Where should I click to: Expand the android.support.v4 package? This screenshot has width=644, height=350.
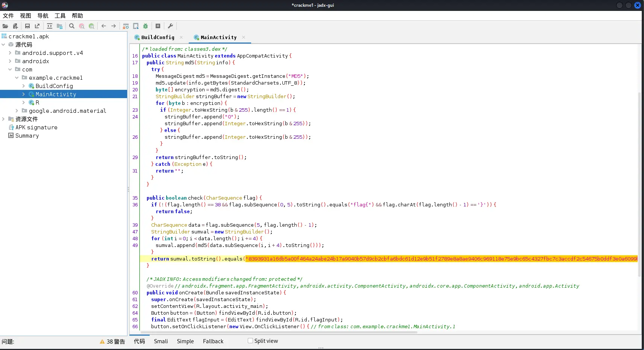tap(10, 53)
